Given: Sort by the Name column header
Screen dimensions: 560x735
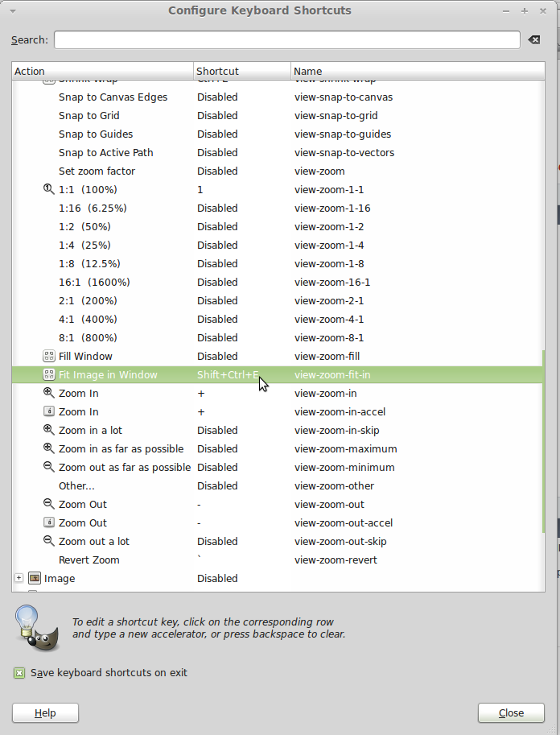Looking at the screenshot, I should (418, 72).
